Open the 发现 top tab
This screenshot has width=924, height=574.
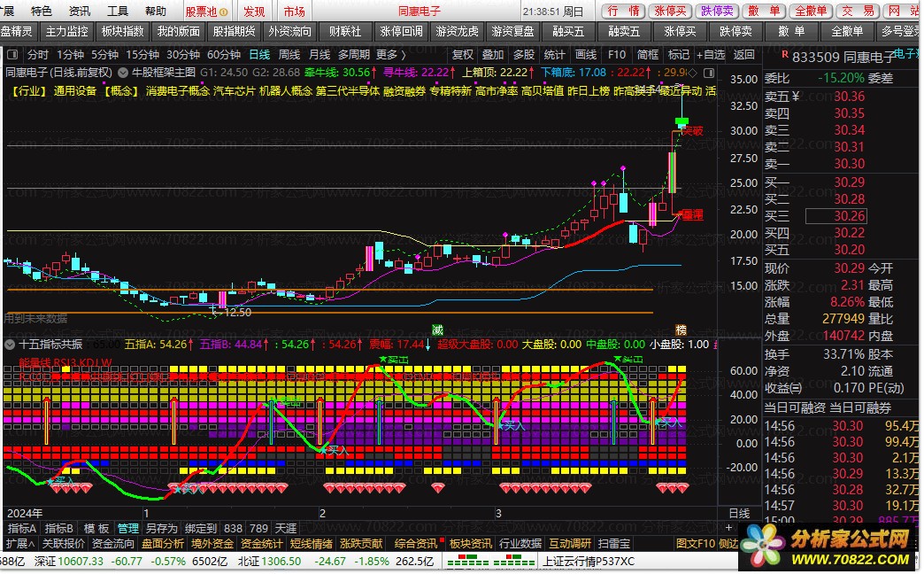[x=255, y=12]
